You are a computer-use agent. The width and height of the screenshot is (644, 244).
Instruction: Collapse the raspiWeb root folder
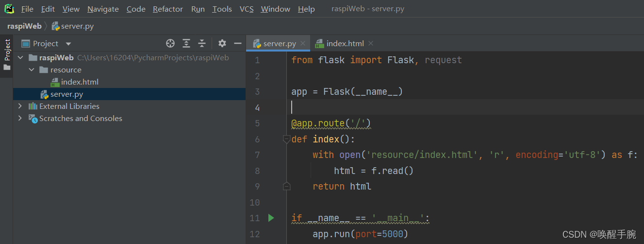[20, 57]
